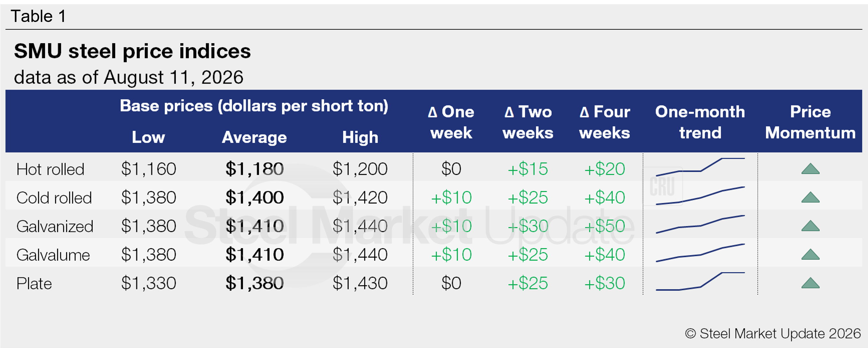
Task: Click the Plate row label
Action: pos(34,283)
